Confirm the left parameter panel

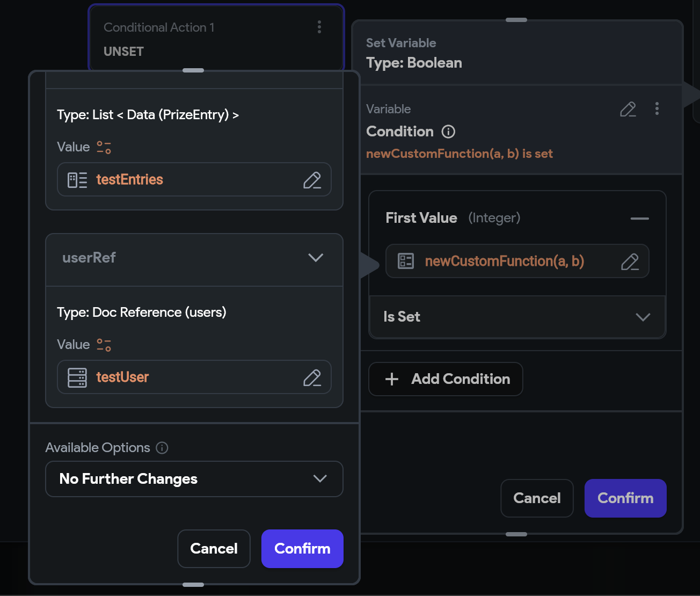pyautogui.click(x=302, y=549)
